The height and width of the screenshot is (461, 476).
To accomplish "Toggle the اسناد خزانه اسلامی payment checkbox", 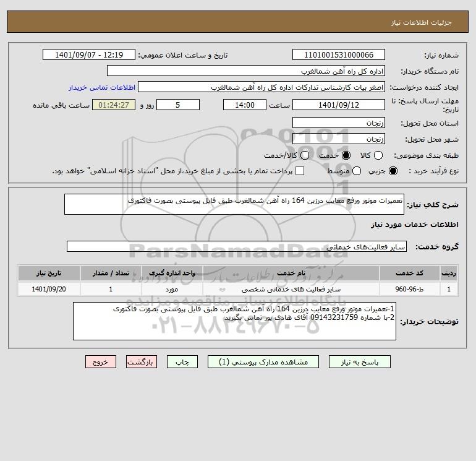I will (x=300, y=171).
